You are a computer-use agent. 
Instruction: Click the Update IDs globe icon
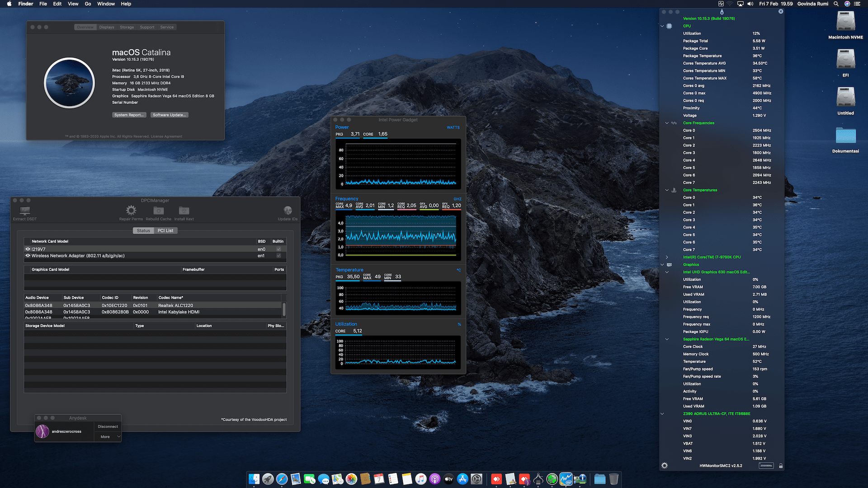(x=288, y=211)
